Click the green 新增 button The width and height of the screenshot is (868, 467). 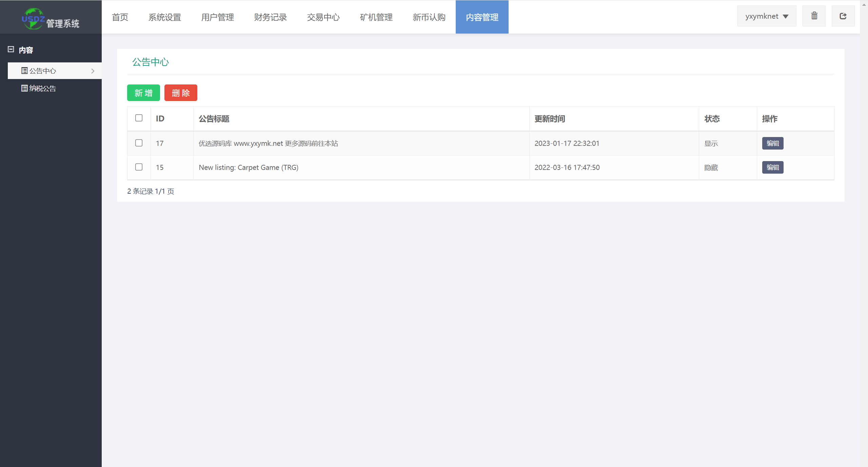(x=143, y=93)
